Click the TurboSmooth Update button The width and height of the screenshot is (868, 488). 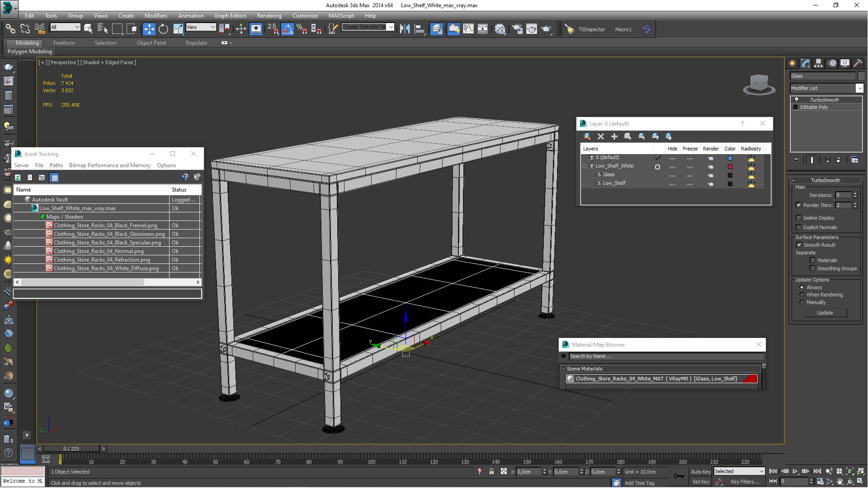tap(825, 313)
